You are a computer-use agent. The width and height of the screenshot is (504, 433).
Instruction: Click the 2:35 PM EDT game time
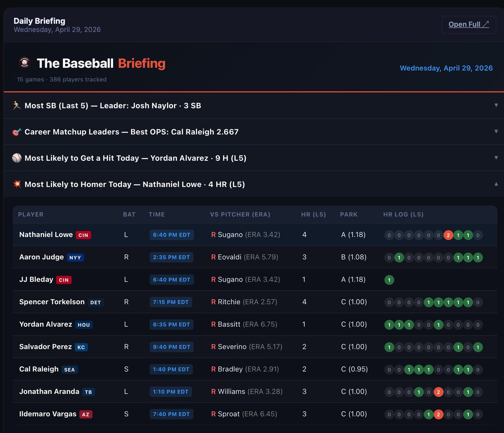[x=172, y=257]
